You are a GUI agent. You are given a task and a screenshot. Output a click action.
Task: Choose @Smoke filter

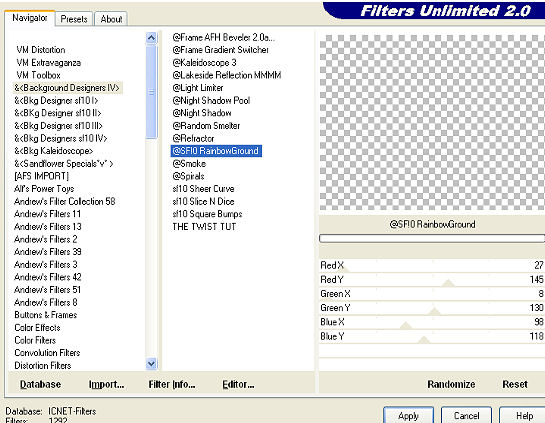tap(189, 164)
